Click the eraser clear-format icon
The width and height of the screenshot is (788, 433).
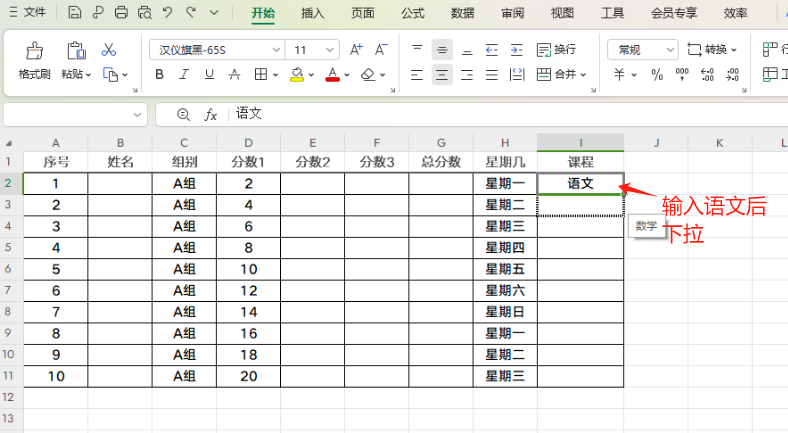click(x=368, y=75)
